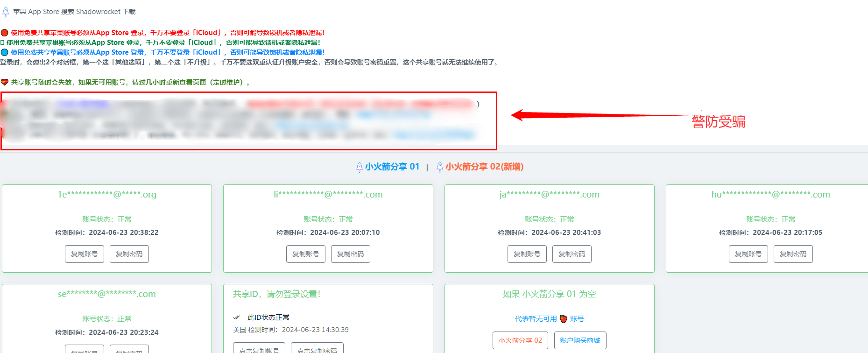Click the 苹果 App Store 搜索 Shadowrocket 下载 text

tap(74, 12)
